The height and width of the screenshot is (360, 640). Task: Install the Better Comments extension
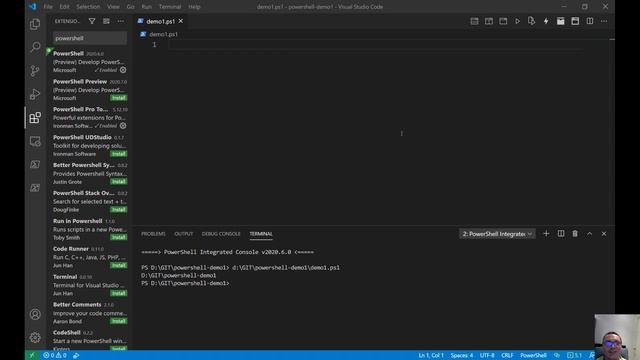coord(119,321)
